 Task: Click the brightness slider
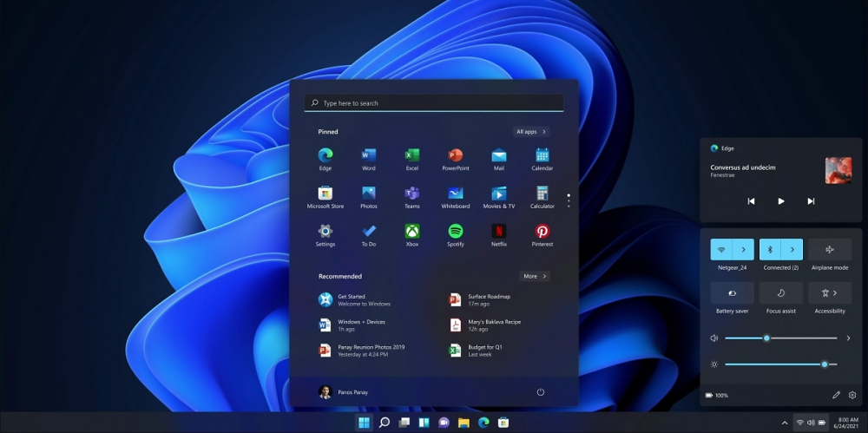pyautogui.click(x=781, y=364)
